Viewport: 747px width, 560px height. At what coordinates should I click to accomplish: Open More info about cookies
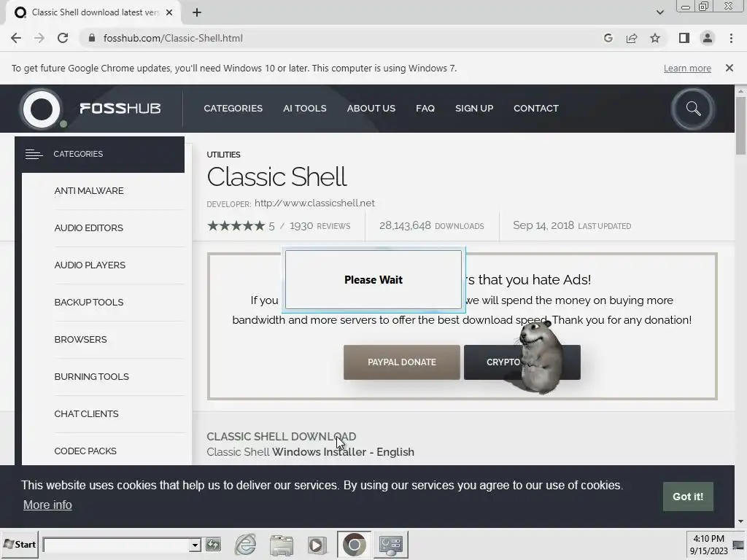(47, 505)
